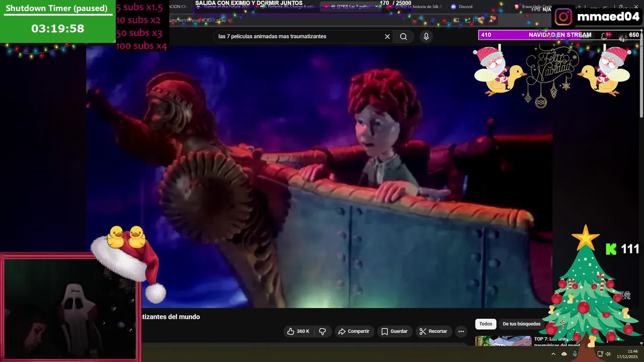
Task: Open YouTube notifications bell icon
Action: [x=605, y=36]
